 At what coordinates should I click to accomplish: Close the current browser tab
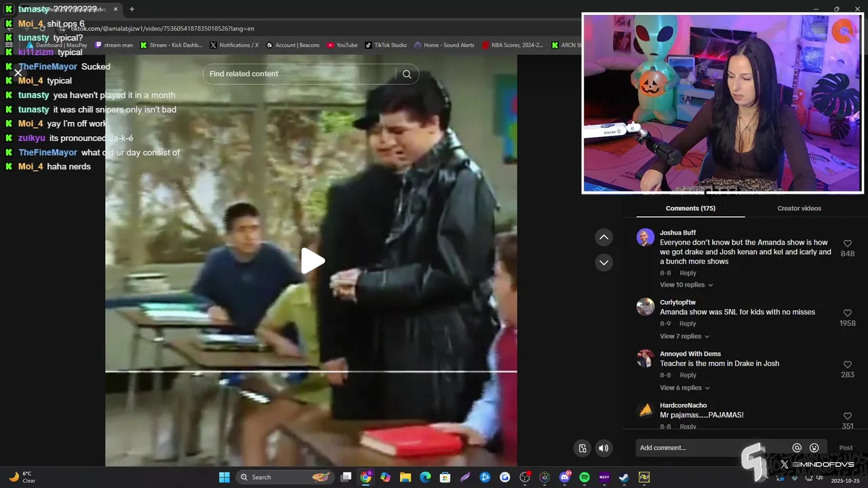[115, 9]
